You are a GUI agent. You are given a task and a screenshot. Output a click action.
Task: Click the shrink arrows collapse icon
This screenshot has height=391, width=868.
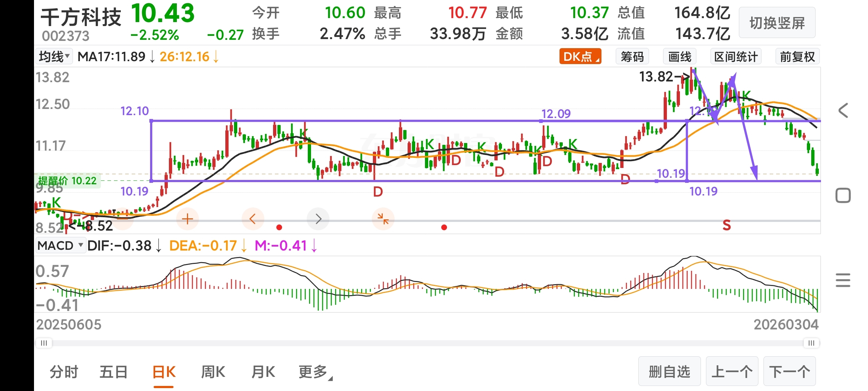coord(383,219)
